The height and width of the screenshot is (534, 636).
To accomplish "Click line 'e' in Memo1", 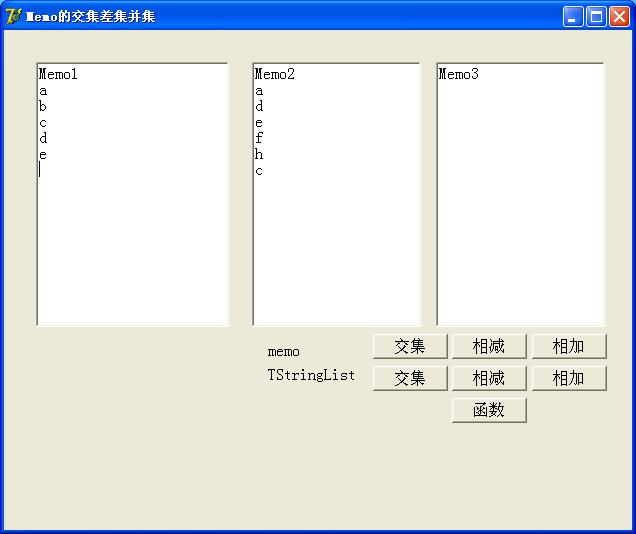I will click(x=43, y=155).
